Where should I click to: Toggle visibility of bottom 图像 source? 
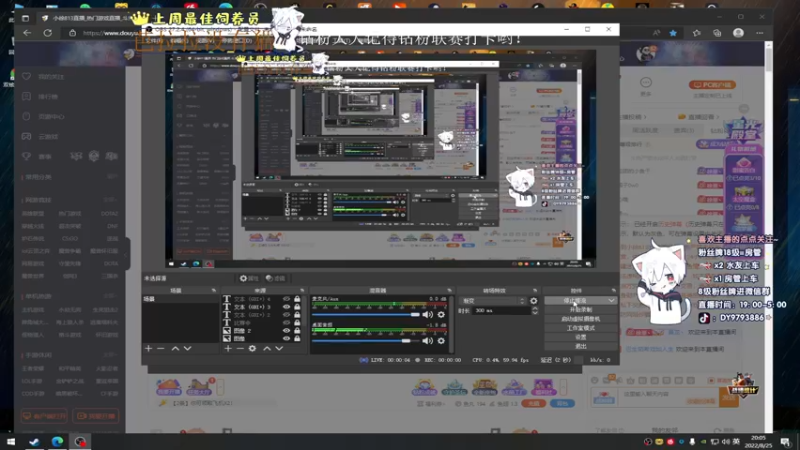(x=286, y=338)
